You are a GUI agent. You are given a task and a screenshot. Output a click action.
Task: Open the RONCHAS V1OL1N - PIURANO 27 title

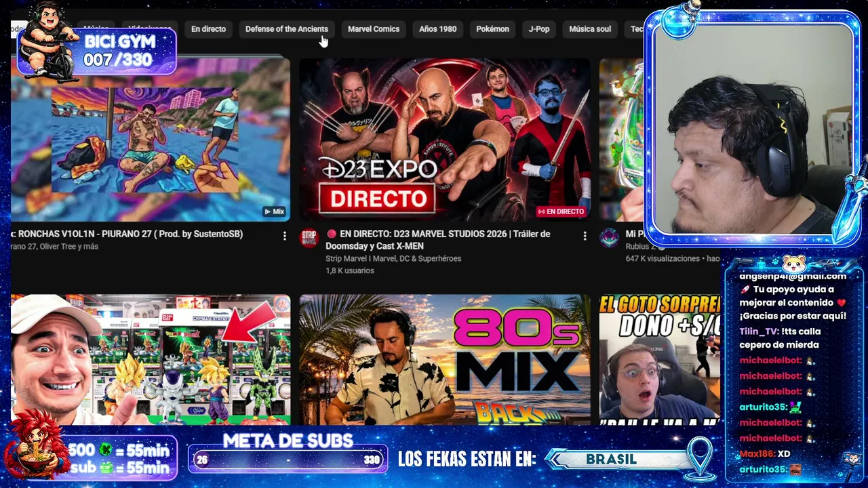pos(127,234)
